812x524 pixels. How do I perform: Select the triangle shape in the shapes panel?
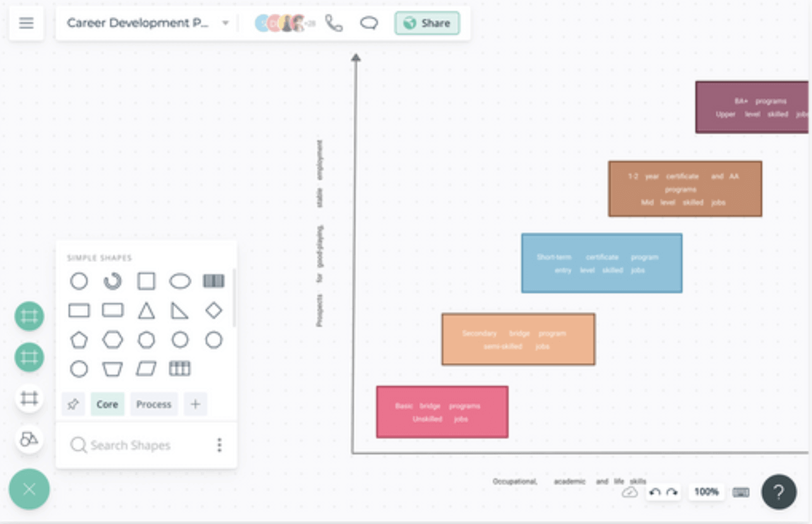click(x=146, y=310)
